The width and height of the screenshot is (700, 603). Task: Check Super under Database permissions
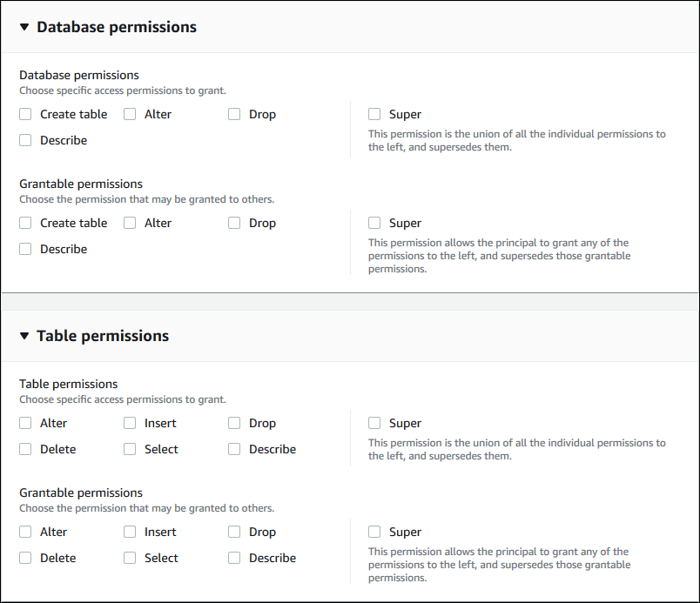click(x=374, y=113)
